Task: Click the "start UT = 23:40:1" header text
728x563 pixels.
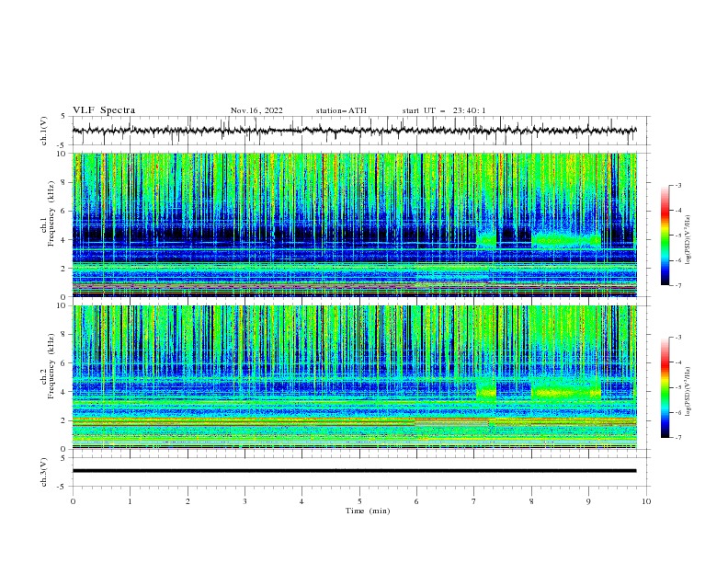Action: click(444, 110)
